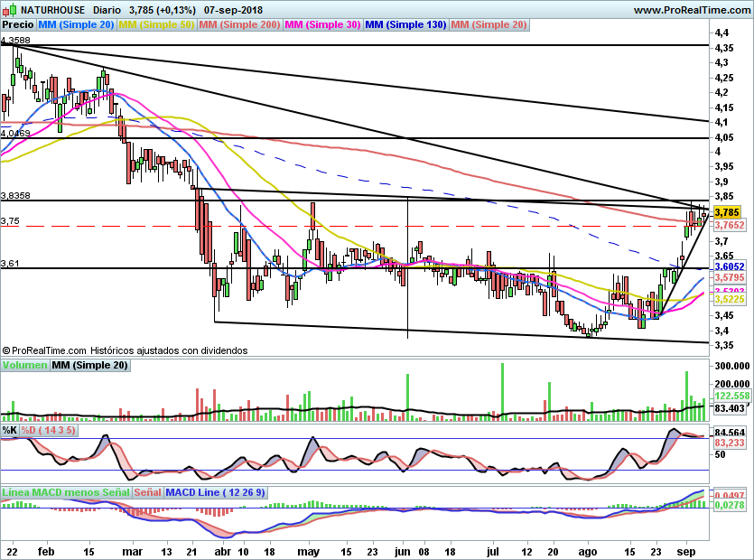This screenshot has height=560, width=754.
Task: Click the yellow MM (Simple 50) label
Action: point(157,25)
